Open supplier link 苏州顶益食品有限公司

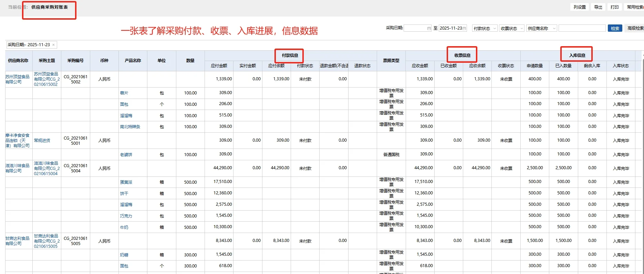pyautogui.click(x=18, y=79)
